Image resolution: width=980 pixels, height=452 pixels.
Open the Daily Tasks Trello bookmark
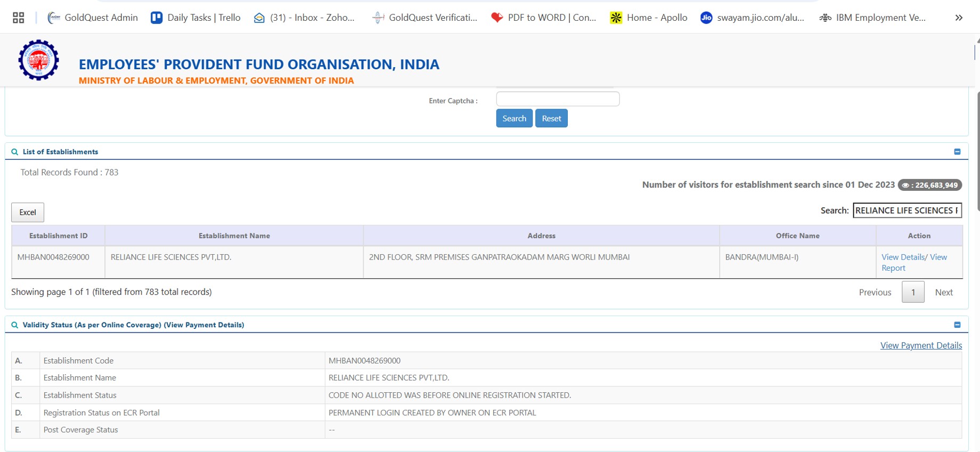click(196, 18)
